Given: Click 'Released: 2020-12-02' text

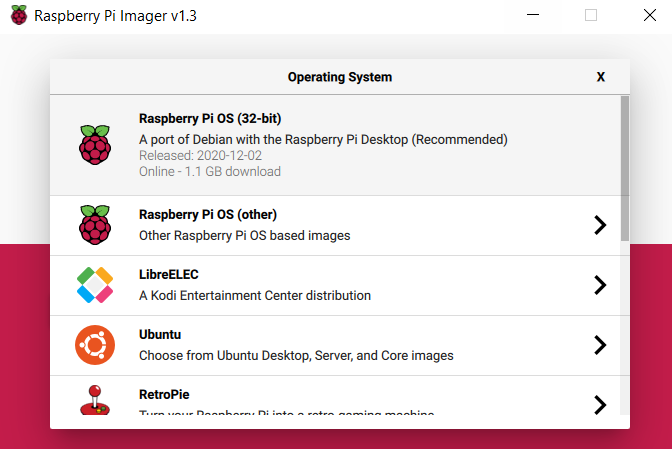Looking at the screenshot, I should pyautogui.click(x=200, y=156).
